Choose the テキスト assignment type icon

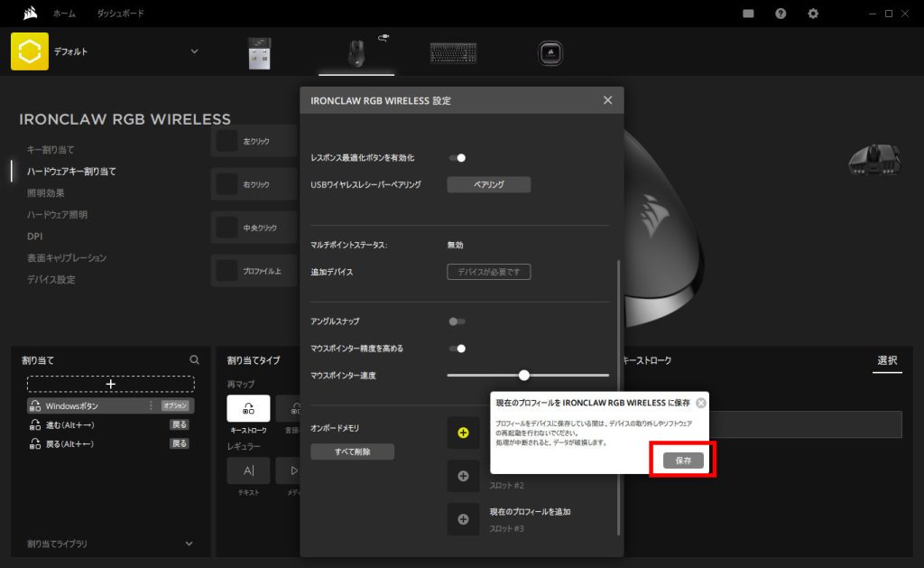pyautogui.click(x=249, y=470)
